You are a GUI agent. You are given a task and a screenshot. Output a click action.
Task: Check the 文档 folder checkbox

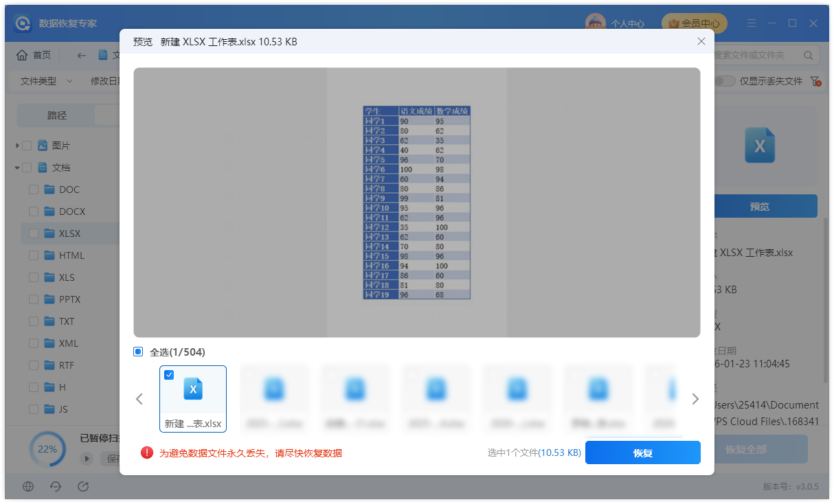(27, 168)
